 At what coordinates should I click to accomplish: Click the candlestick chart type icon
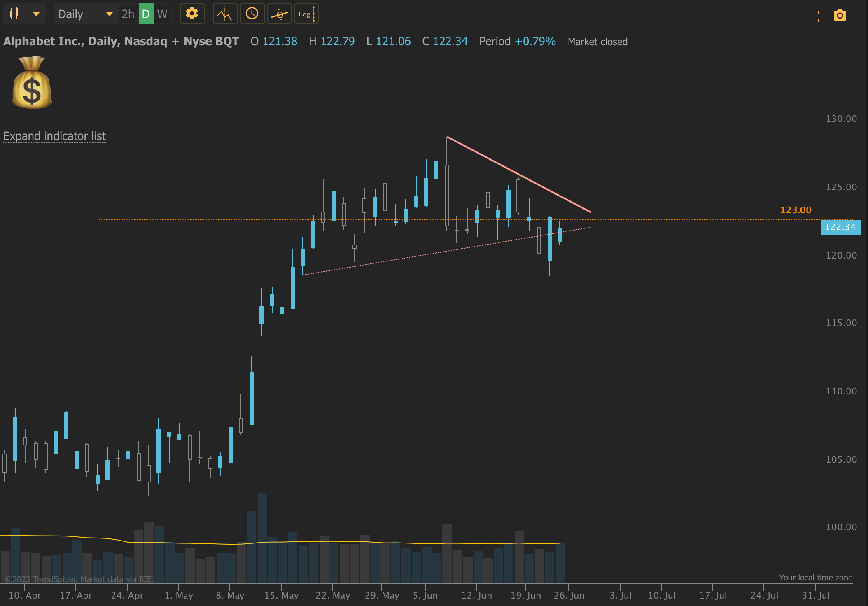tap(14, 14)
